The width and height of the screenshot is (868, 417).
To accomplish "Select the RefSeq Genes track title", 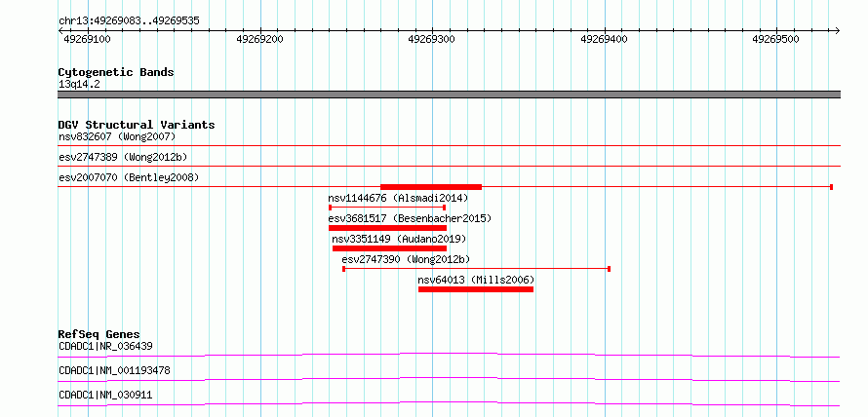I will (99, 334).
